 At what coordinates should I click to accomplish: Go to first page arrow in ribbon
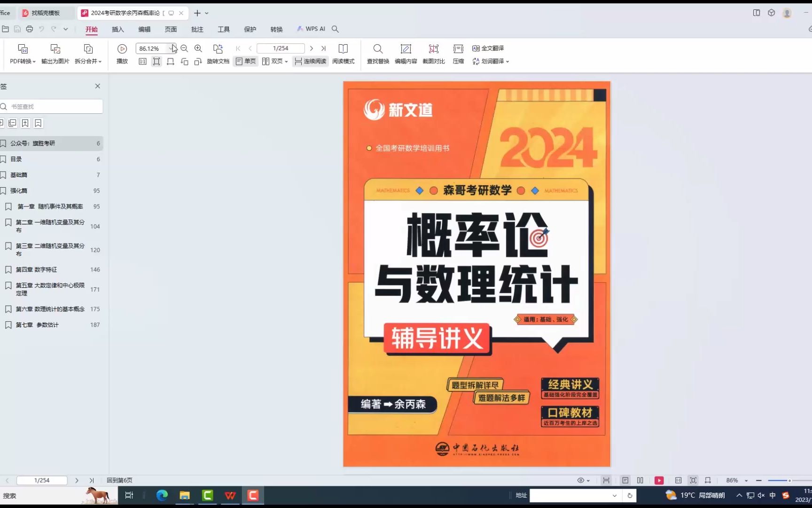238,48
